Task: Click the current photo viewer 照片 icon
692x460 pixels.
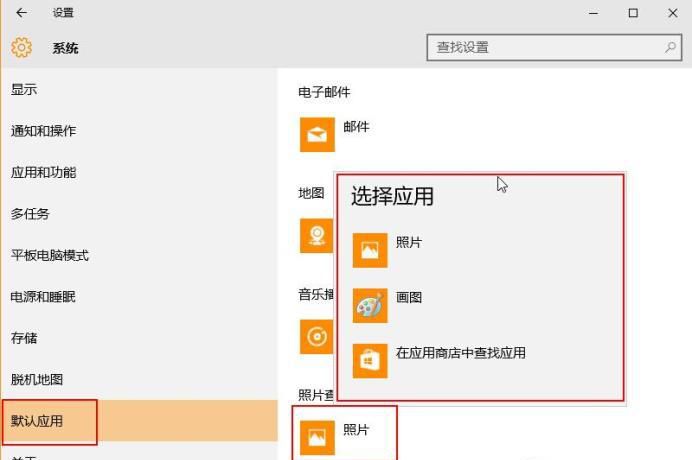Action: click(x=317, y=437)
